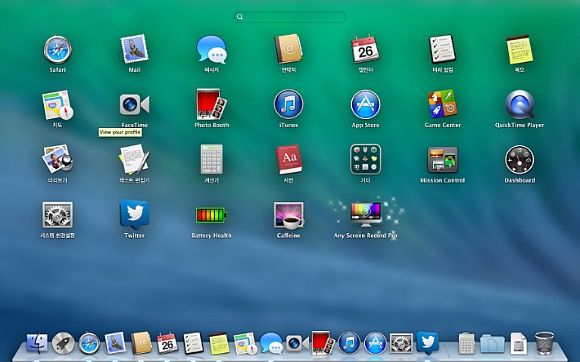Screen dimensions: 580x362
Task: Open System Preferences from the Dock
Action: [401, 344]
